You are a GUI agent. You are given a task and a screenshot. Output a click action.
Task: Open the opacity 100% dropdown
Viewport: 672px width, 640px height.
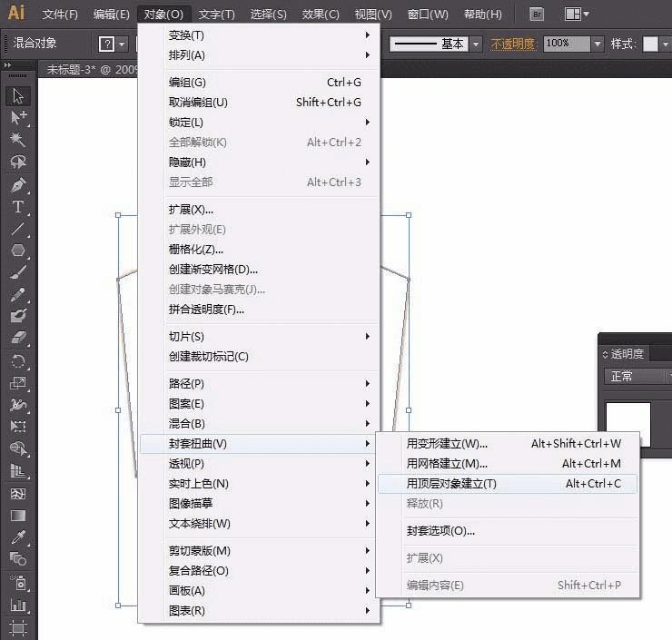[x=597, y=44]
